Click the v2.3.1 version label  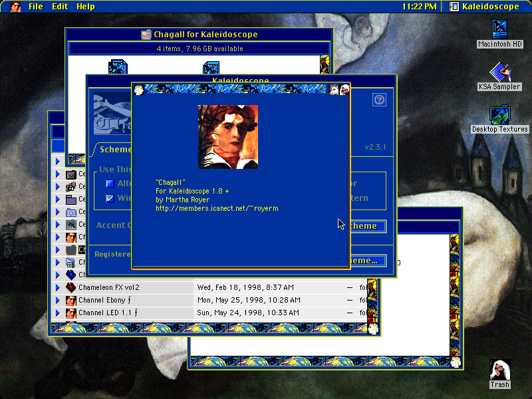coord(375,147)
